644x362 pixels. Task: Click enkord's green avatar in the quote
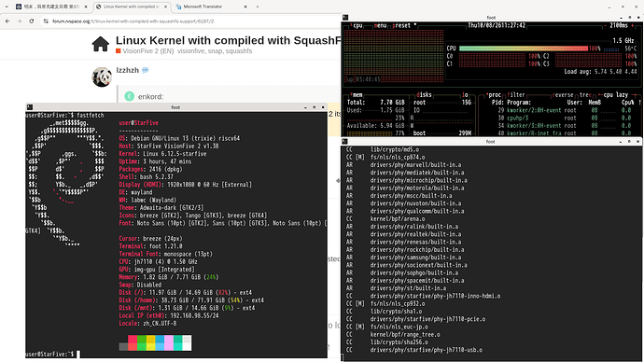pyautogui.click(x=130, y=96)
